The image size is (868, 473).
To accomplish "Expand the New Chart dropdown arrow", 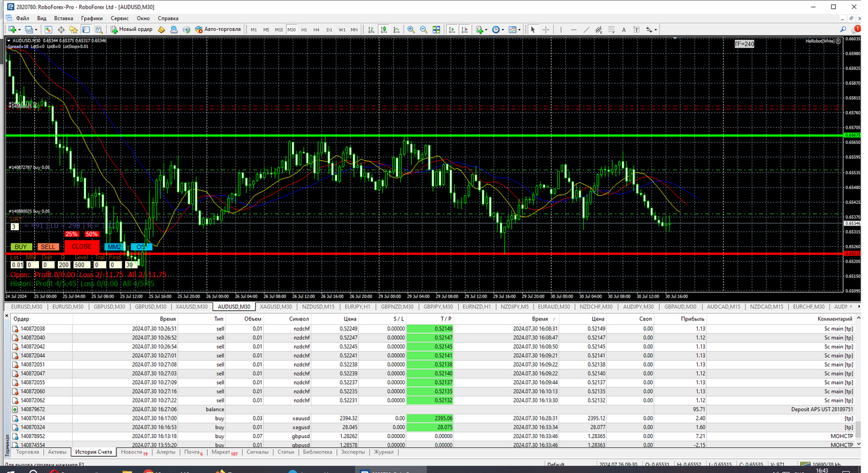I will [20, 30].
